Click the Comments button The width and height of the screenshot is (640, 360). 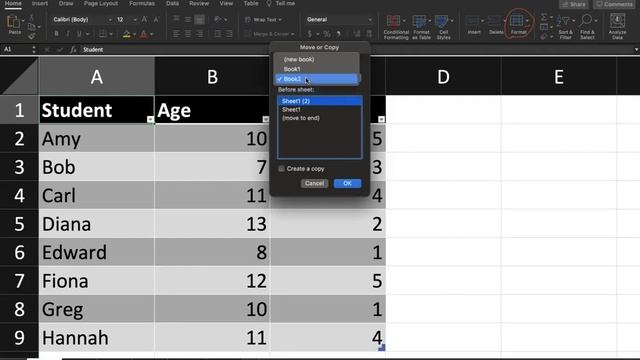[x=614, y=4]
